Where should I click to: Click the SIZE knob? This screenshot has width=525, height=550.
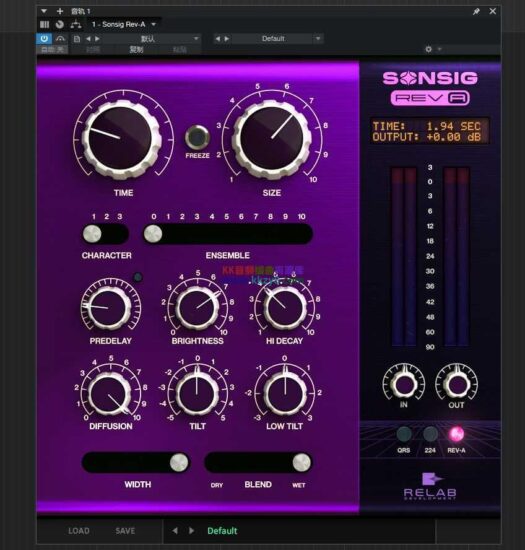click(x=272, y=139)
